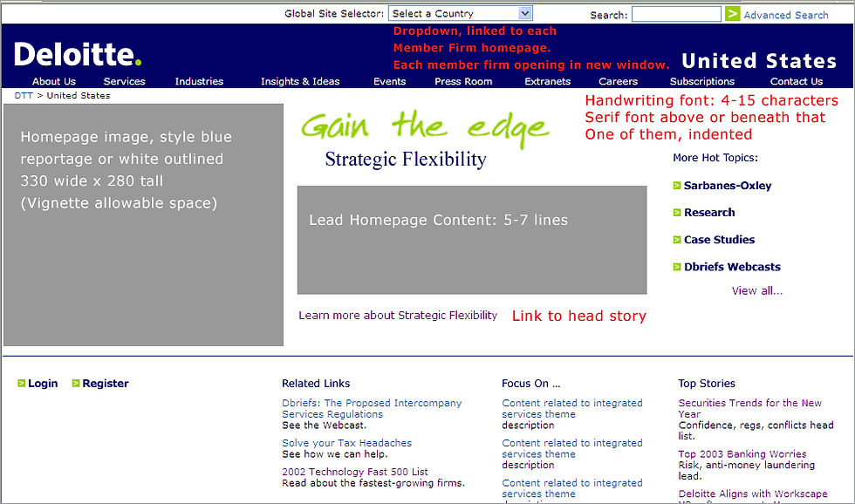Click the green arrow icon beside Sarbanes-Oxley
This screenshot has height=504, width=855.
677,185
